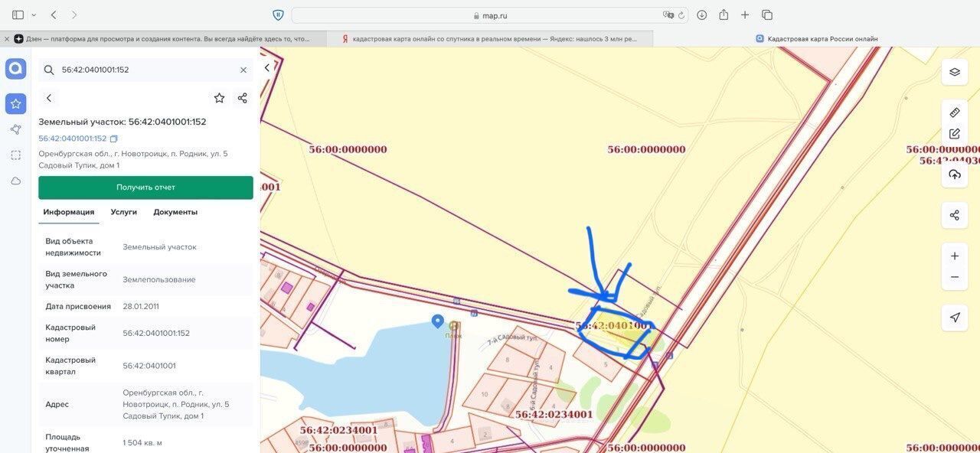
Task: Open favorites in the left sidebar
Action: tap(15, 104)
